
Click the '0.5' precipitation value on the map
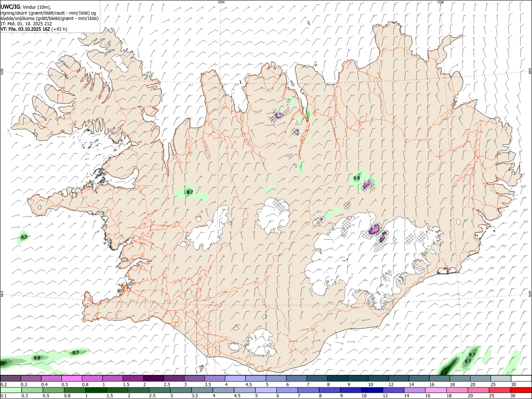(x=357, y=178)
